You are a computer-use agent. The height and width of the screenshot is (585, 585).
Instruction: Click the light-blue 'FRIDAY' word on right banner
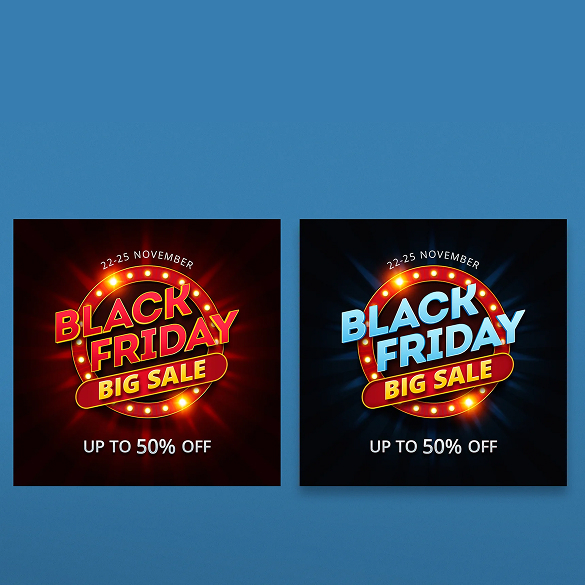click(450, 340)
